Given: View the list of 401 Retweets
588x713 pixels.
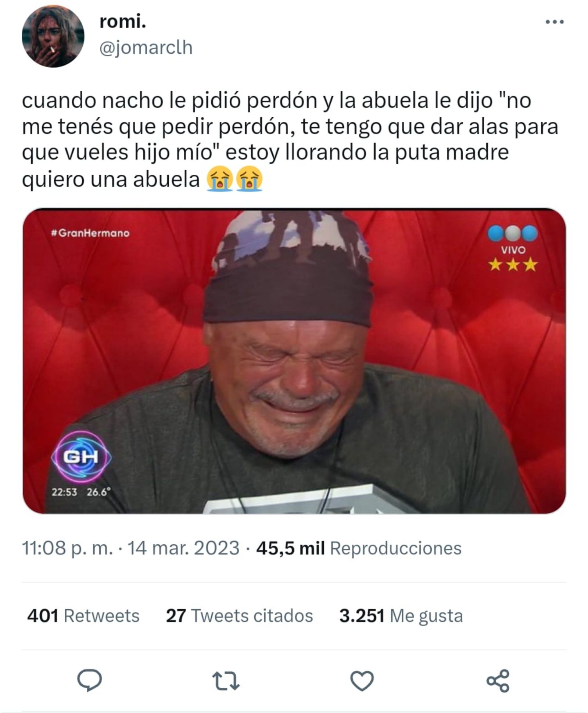Looking at the screenshot, I should coord(83,616).
